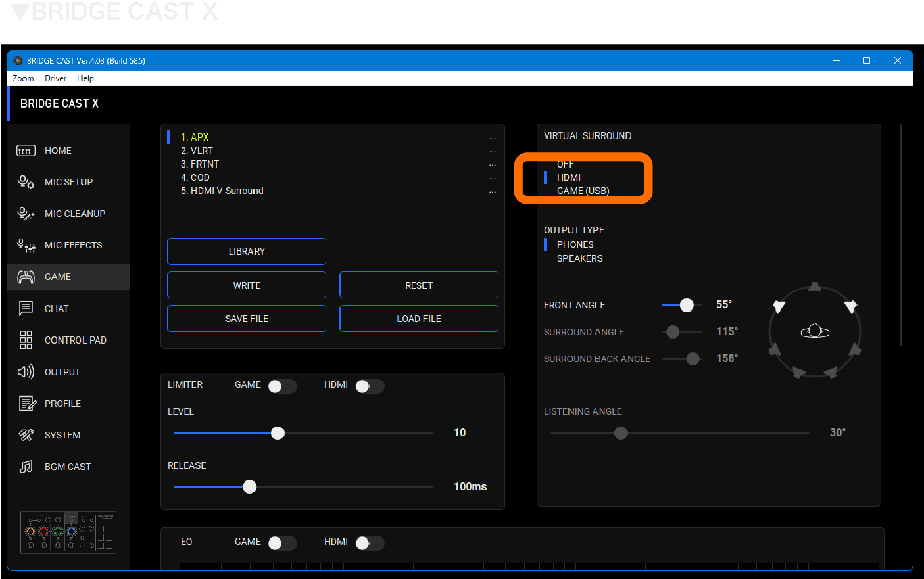Select the 4. COD preset
The width and height of the screenshot is (924, 579).
pos(195,177)
